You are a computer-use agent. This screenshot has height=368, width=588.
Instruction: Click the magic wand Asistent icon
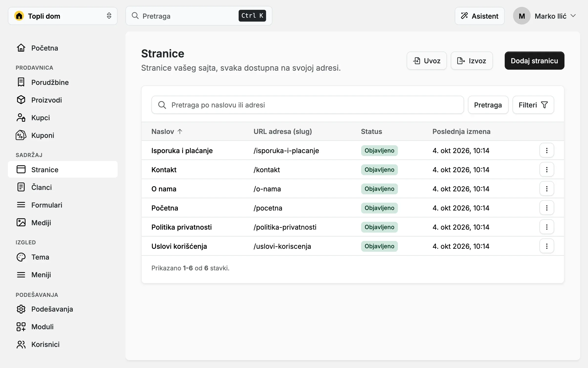[x=464, y=16]
